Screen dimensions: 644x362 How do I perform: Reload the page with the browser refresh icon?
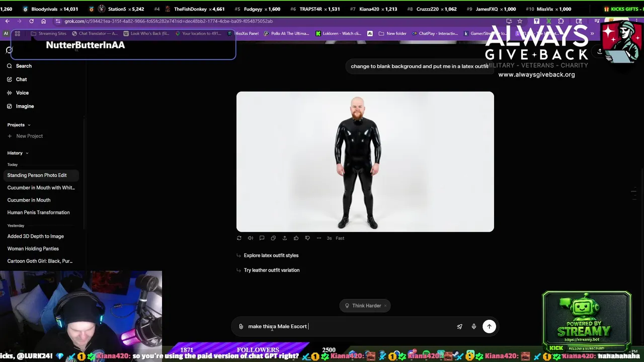(x=31, y=21)
